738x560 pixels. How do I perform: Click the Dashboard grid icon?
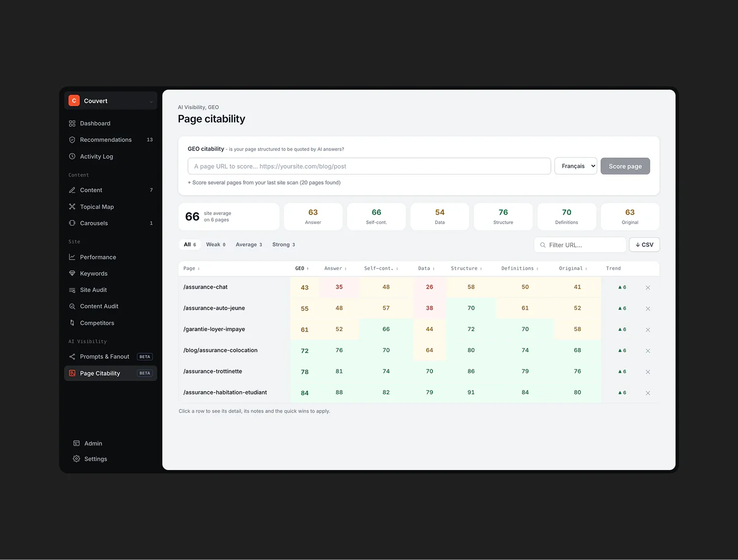[72, 123]
